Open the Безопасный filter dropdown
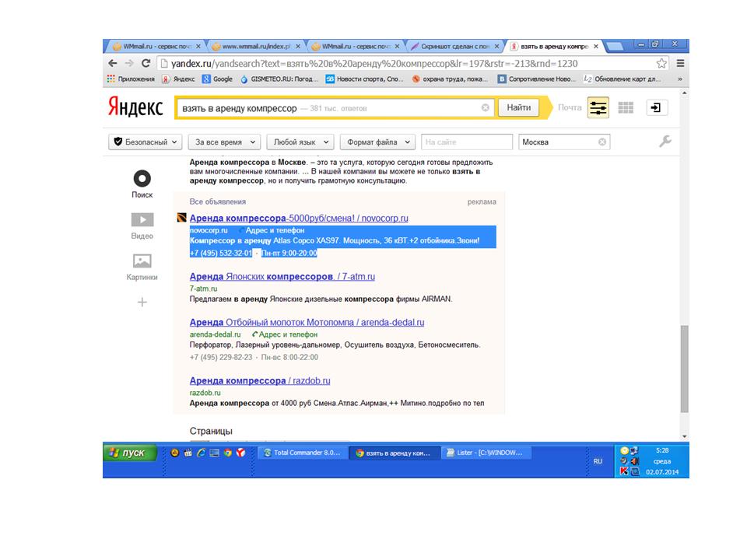747x560 pixels. 146,142
